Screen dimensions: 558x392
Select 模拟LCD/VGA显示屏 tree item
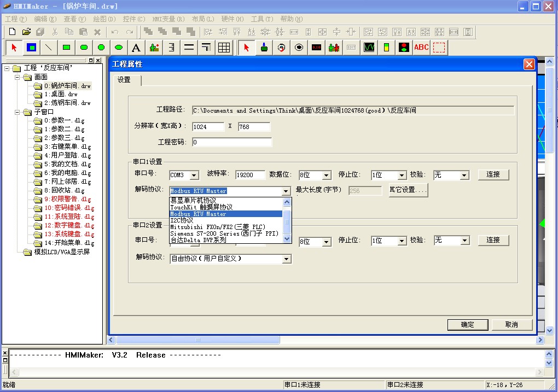(62, 252)
